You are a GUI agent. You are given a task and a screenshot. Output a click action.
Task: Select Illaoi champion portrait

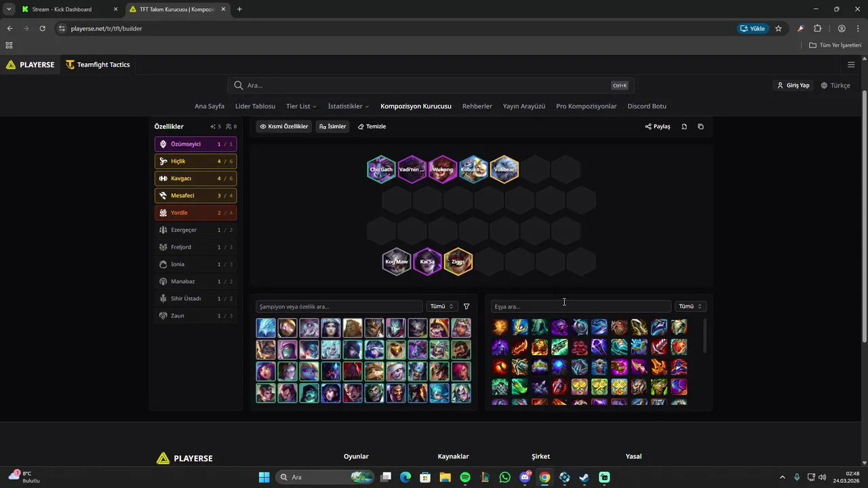pyautogui.click(x=353, y=328)
